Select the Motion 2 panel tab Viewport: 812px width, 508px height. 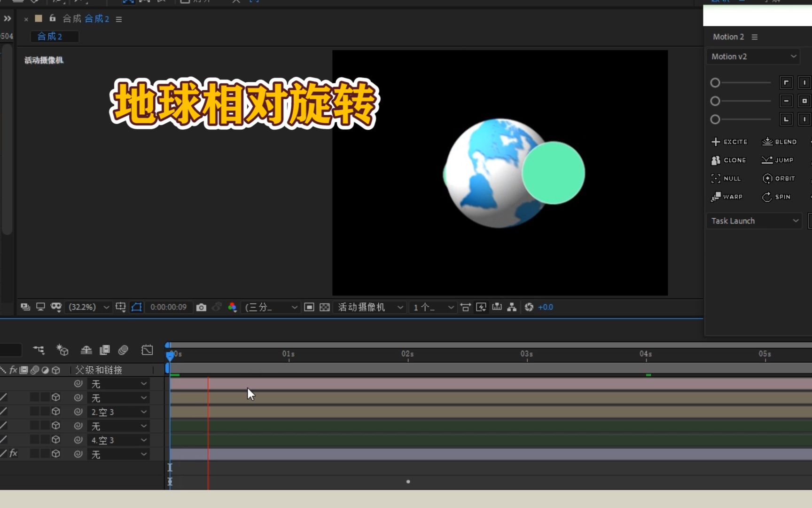tap(728, 37)
